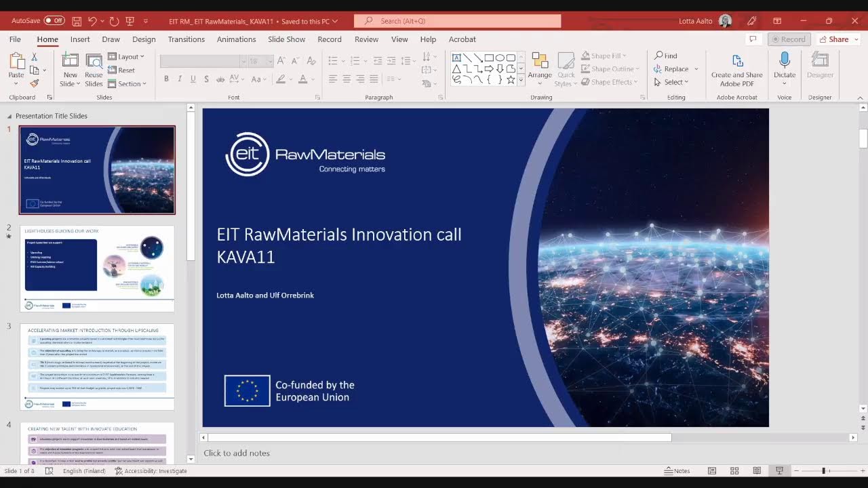Click the Replace button

pos(672,68)
